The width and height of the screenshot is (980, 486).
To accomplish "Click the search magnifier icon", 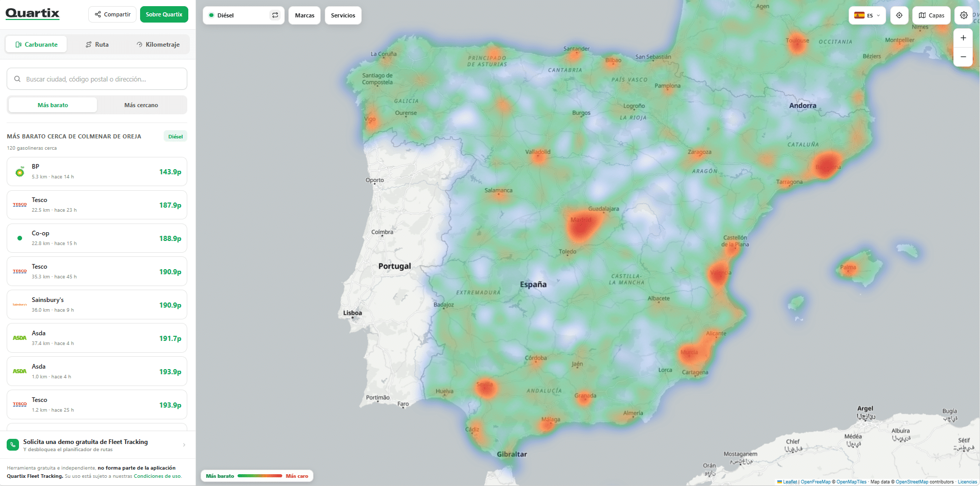I will coord(17,79).
